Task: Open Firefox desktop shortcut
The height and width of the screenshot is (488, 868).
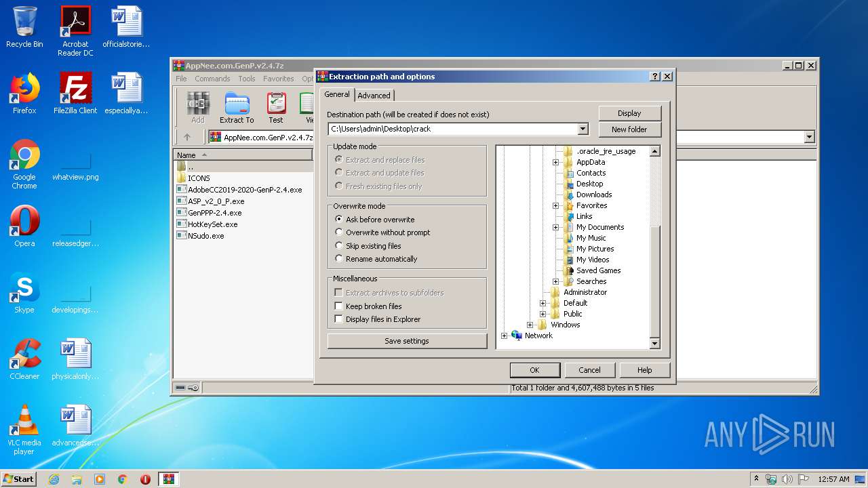Action: pos(24,94)
